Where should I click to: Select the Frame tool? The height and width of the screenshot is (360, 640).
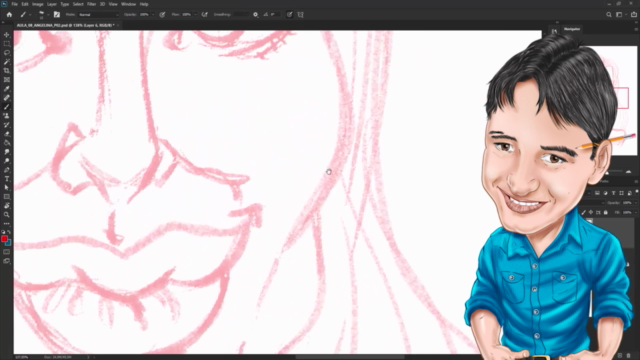7,80
